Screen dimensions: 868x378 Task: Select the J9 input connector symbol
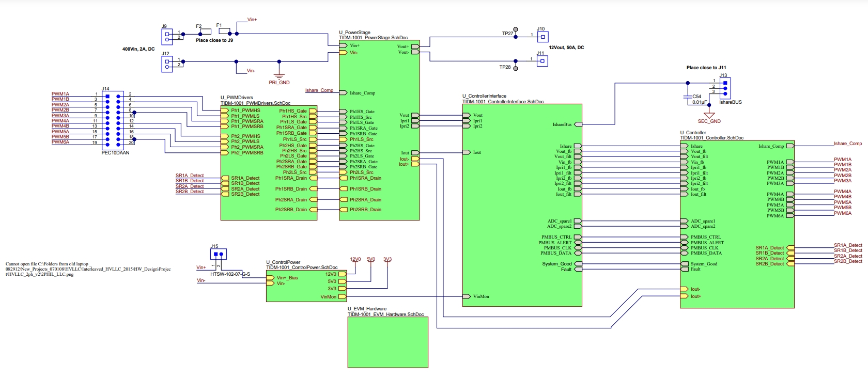(167, 36)
